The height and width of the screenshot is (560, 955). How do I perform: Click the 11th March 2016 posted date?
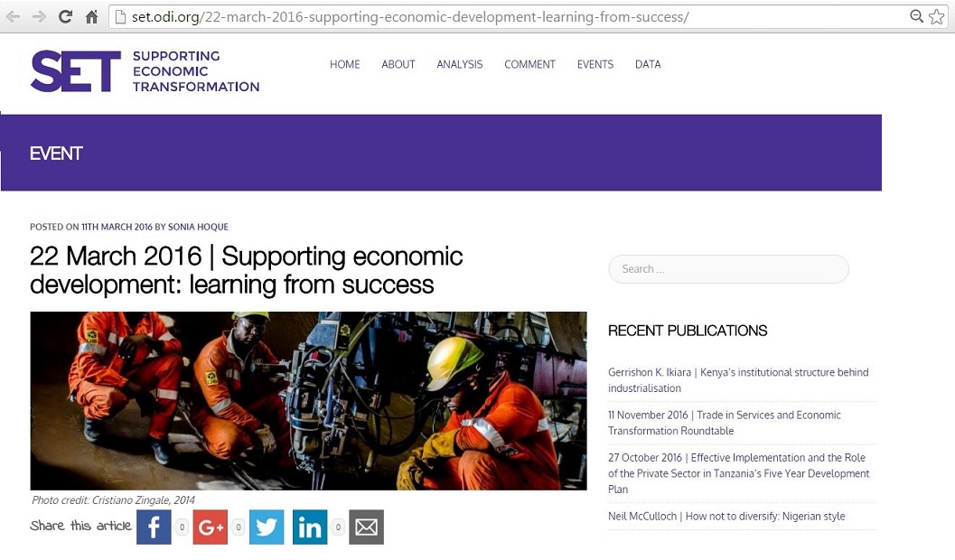click(x=117, y=227)
